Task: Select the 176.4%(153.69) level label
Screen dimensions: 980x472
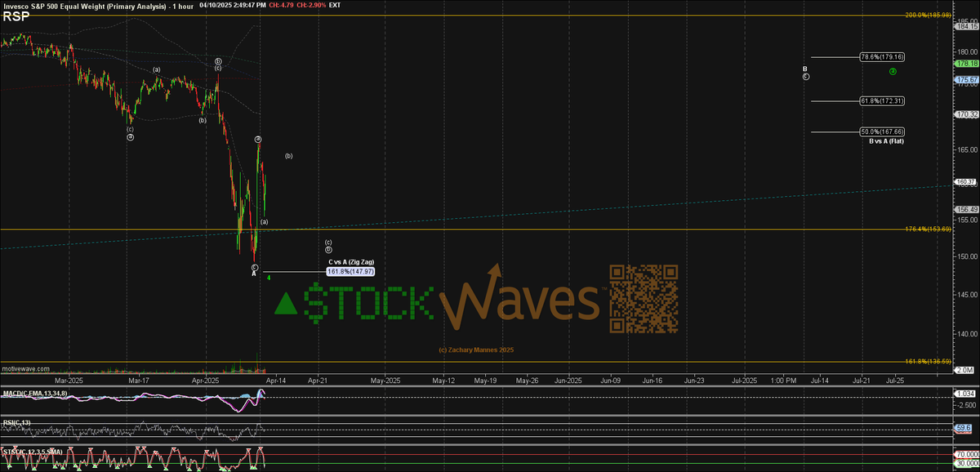Action: point(929,229)
